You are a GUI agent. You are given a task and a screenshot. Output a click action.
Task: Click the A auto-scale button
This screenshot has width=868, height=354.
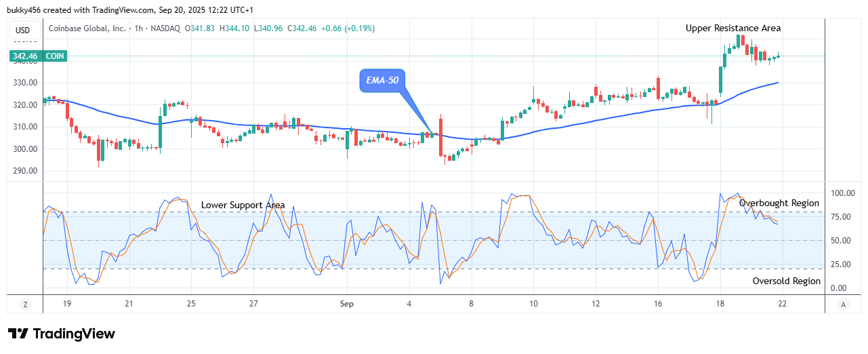843,304
